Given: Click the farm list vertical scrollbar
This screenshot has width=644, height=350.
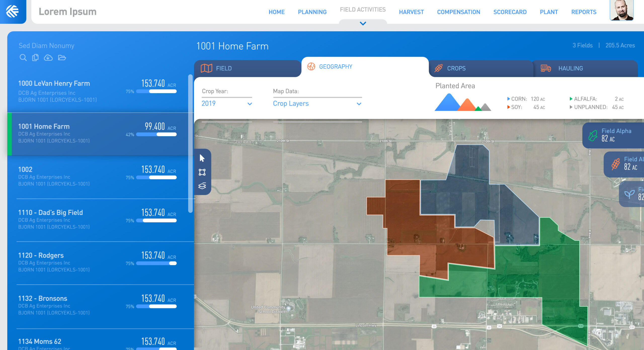Looking at the screenshot, I should [190, 143].
